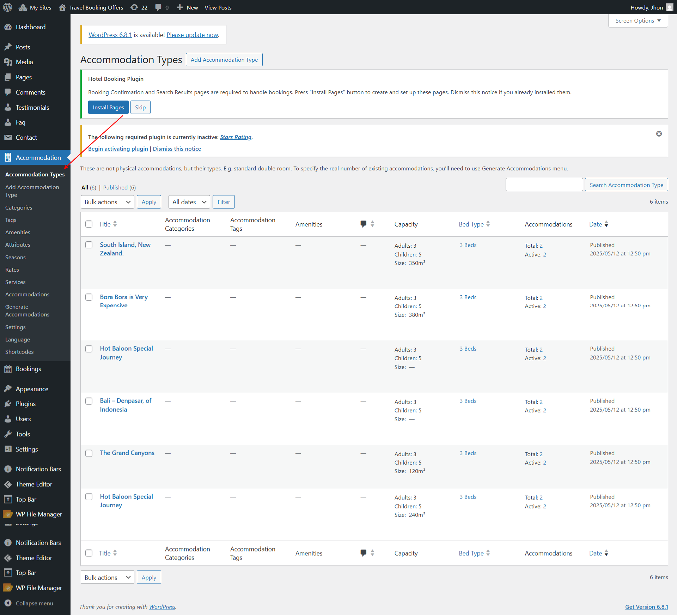Click the Plugins plug icon
The image size is (677, 616).
click(8, 404)
